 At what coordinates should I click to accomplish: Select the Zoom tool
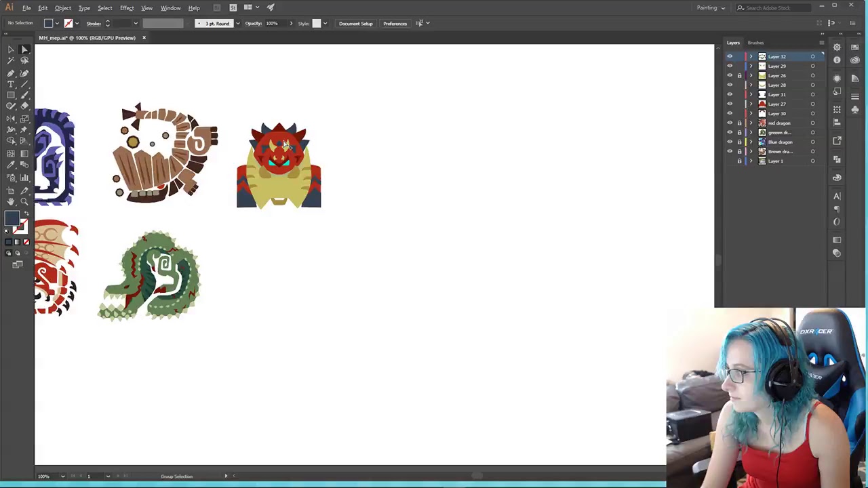[x=24, y=201]
